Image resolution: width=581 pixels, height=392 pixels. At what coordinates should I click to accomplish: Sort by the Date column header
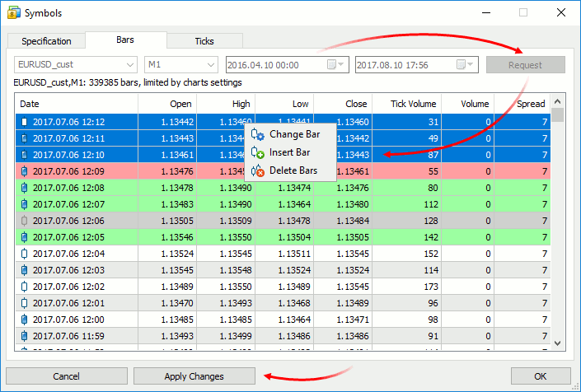(77, 104)
